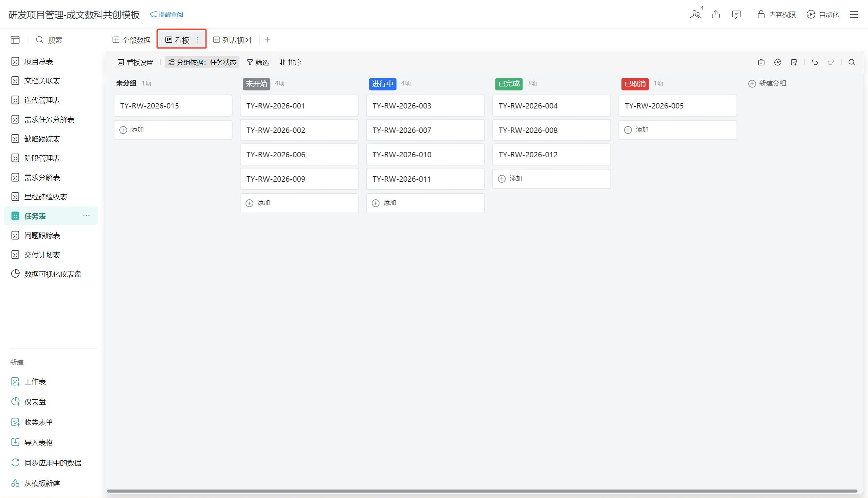Screen dimensions: 868x498
Task: Open the history clock icon
Action: 777,62
